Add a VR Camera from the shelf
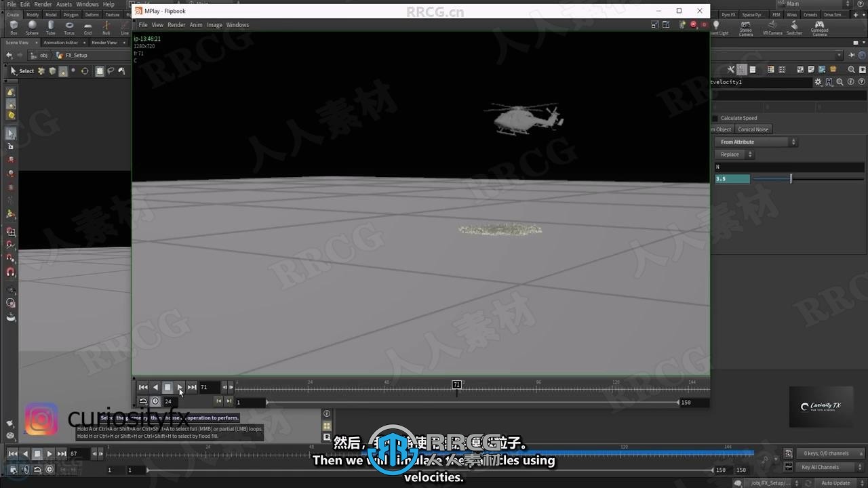The image size is (868, 488). tap(772, 28)
